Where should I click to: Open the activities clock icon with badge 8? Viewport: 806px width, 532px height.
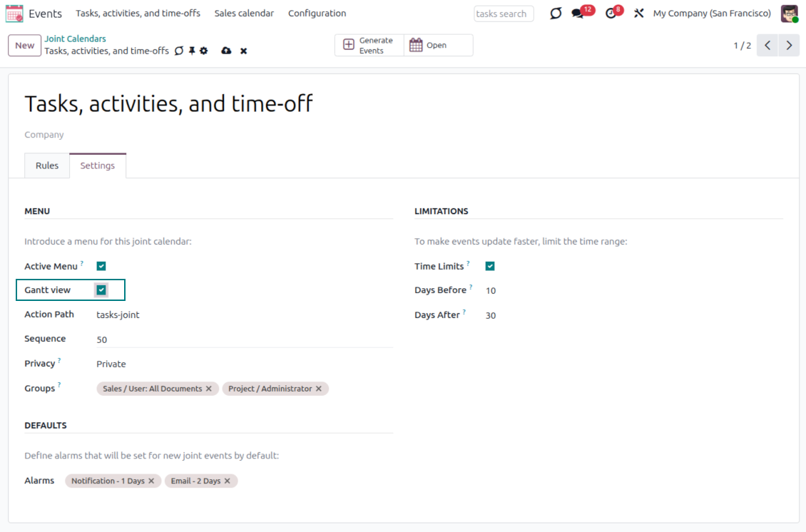click(611, 14)
